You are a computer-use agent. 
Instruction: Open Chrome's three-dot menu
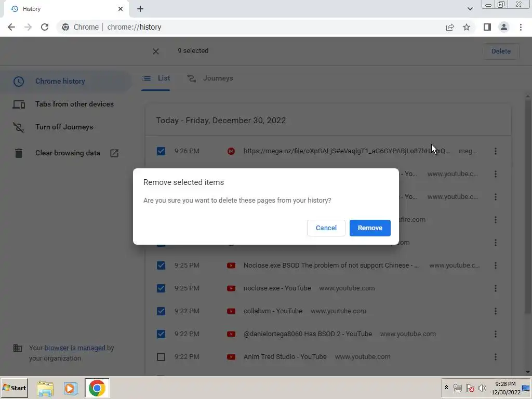pos(521,27)
